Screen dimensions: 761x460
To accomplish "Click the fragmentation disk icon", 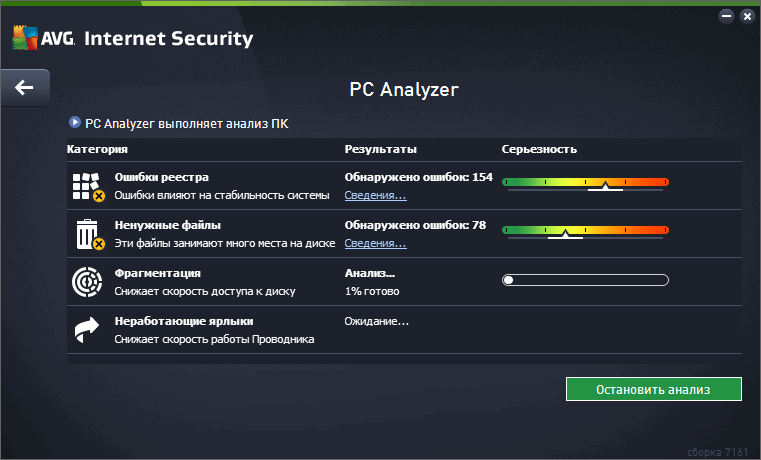I will point(87,281).
